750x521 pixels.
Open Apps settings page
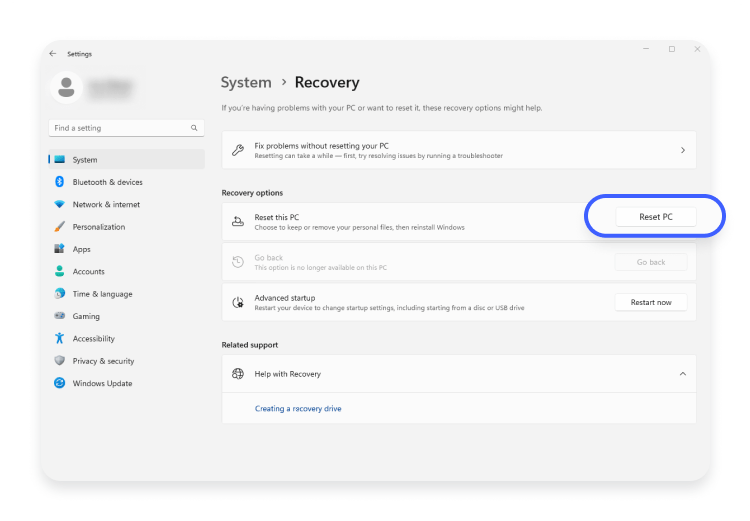click(x=127, y=249)
